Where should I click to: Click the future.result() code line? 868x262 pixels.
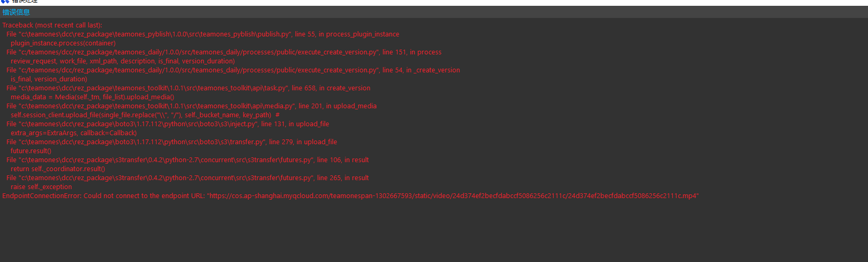(x=31, y=151)
